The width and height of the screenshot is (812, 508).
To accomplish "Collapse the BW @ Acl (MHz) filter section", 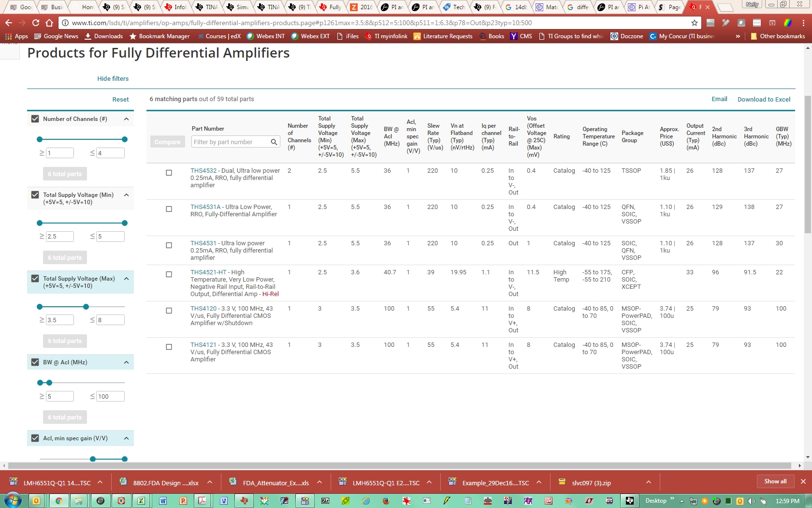I will pos(126,362).
